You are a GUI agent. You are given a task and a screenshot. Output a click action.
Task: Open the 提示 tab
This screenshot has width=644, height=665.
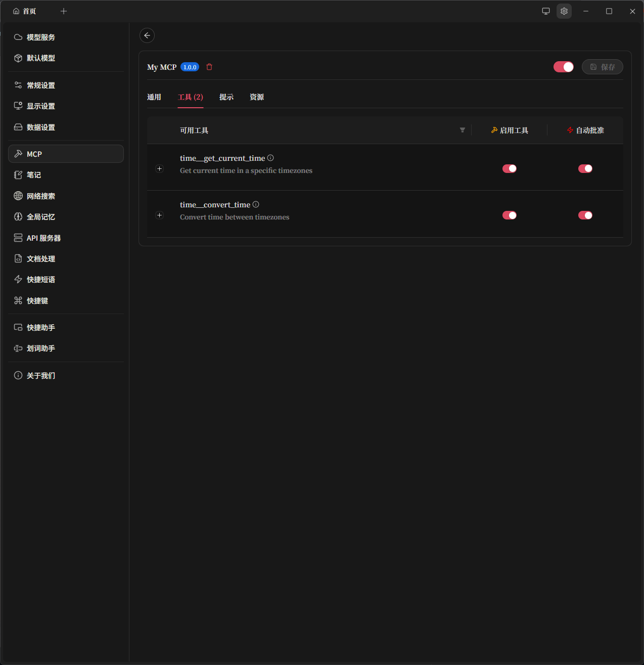click(226, 97)
